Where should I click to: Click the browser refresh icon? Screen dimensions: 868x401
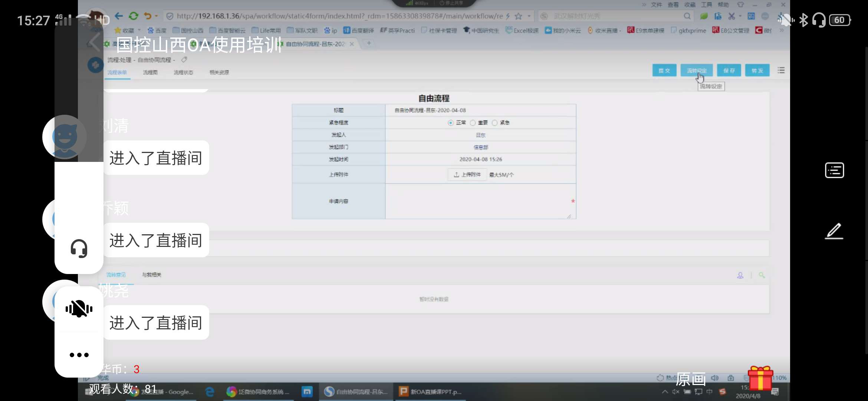pyautogui.click(x=133, y=16)
